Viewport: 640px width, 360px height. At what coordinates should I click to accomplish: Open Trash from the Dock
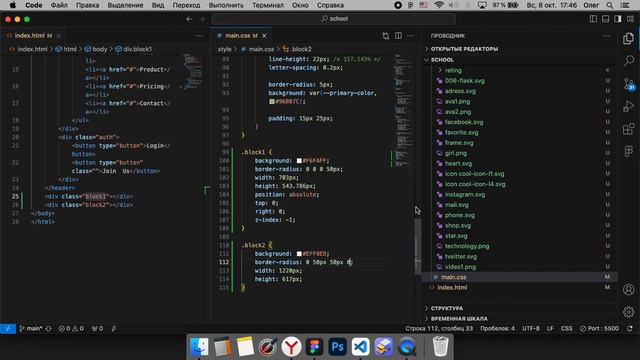click(440, 347)
